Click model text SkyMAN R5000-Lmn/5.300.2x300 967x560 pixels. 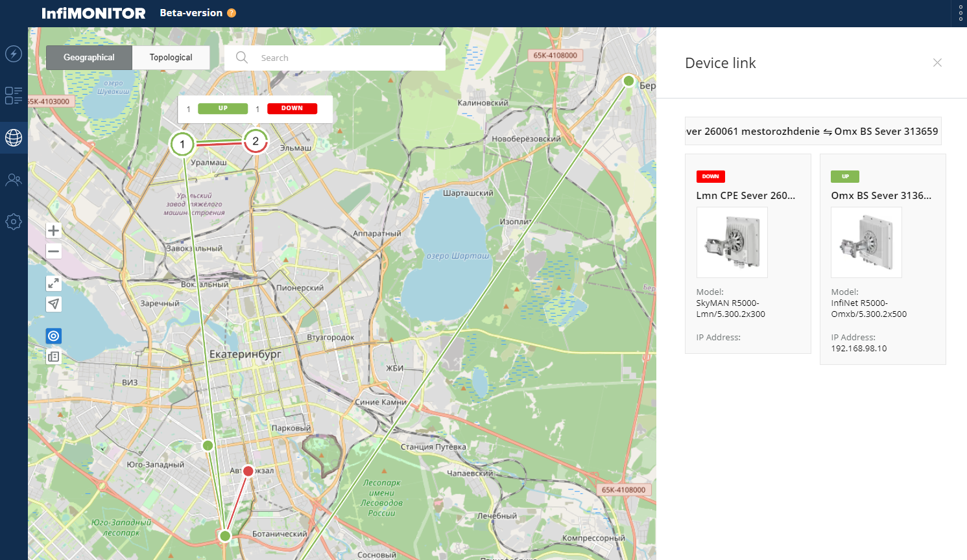click(730, 309)
